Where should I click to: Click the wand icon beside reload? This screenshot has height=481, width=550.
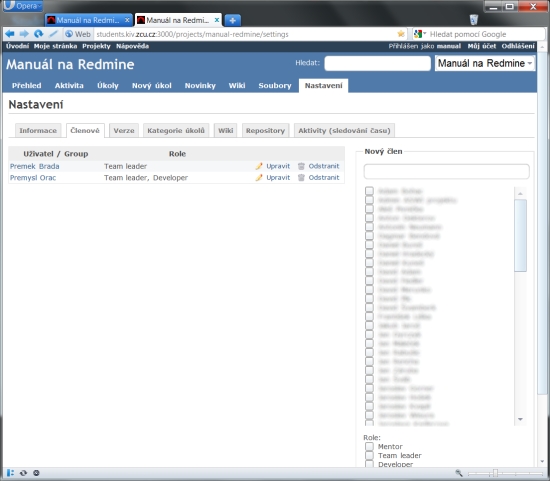[x=53, y=34]
